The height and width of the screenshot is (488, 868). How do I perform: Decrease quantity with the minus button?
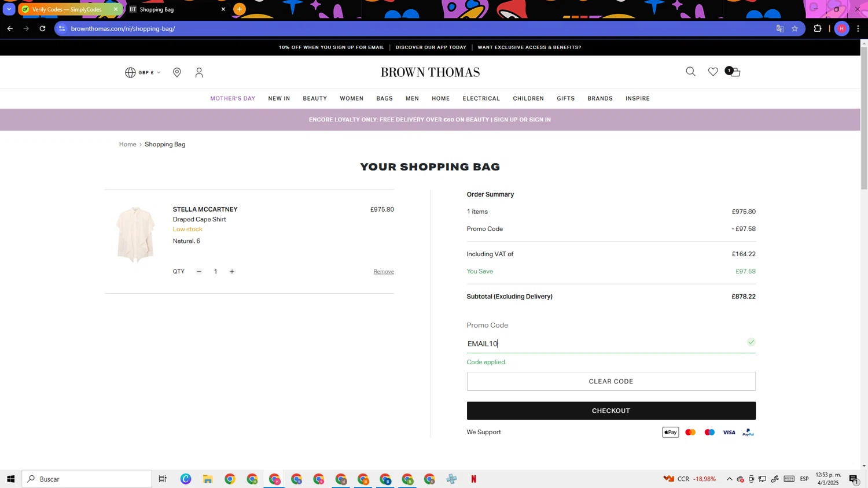tap(199, 272)
